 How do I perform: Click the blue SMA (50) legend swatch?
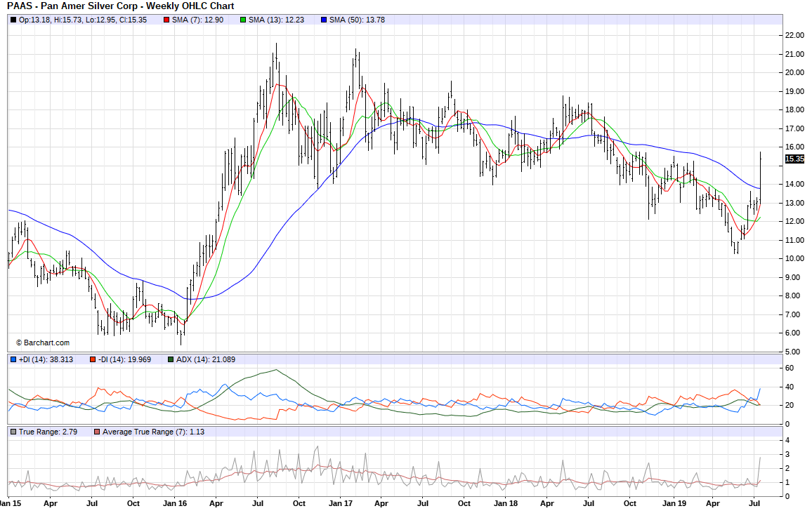point(324,20)
